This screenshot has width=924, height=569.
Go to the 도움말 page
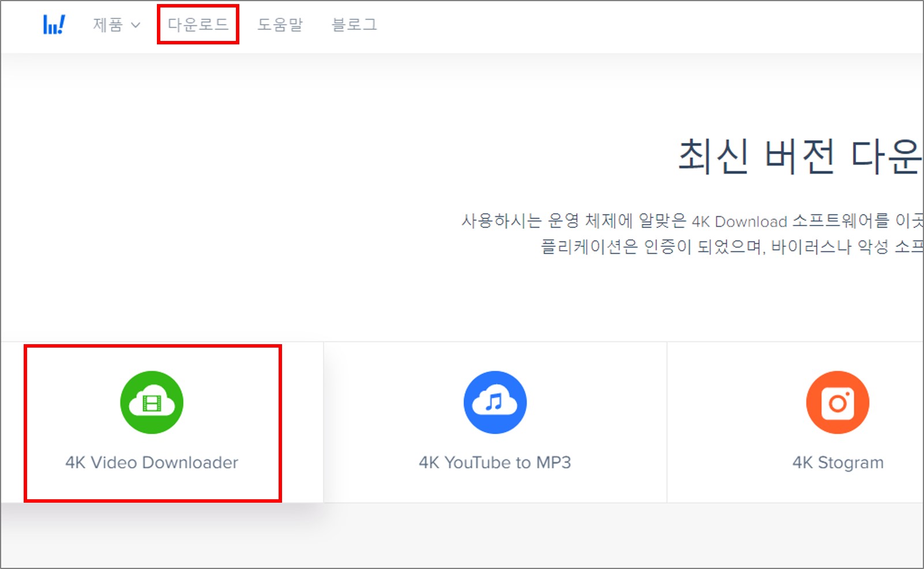(280, 24)
